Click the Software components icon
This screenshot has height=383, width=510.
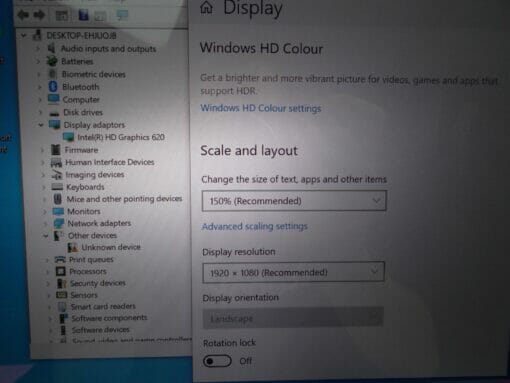click(63, 318)
